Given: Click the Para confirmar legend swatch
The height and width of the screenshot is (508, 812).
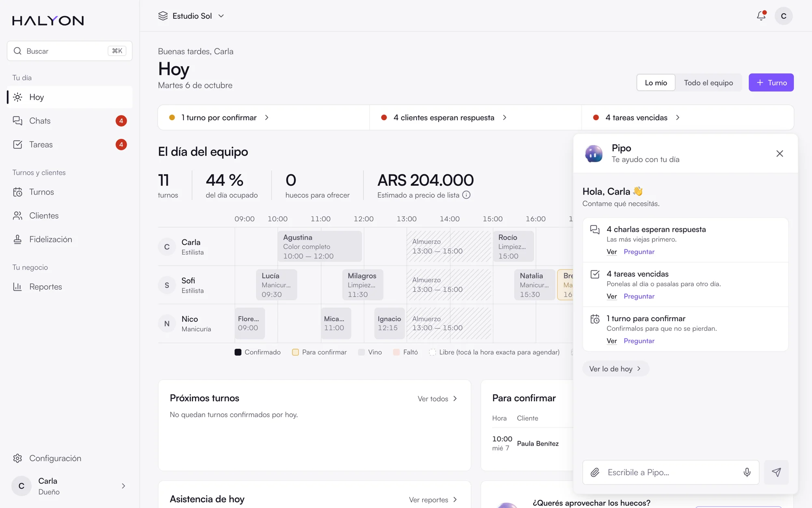Looking at the screenshot, I should click(296, 352).
